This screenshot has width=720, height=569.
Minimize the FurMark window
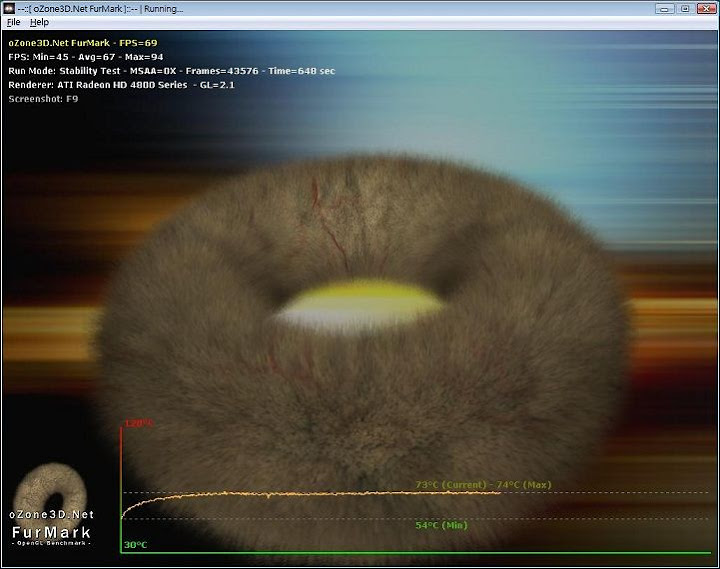click(x=664, y=8)
